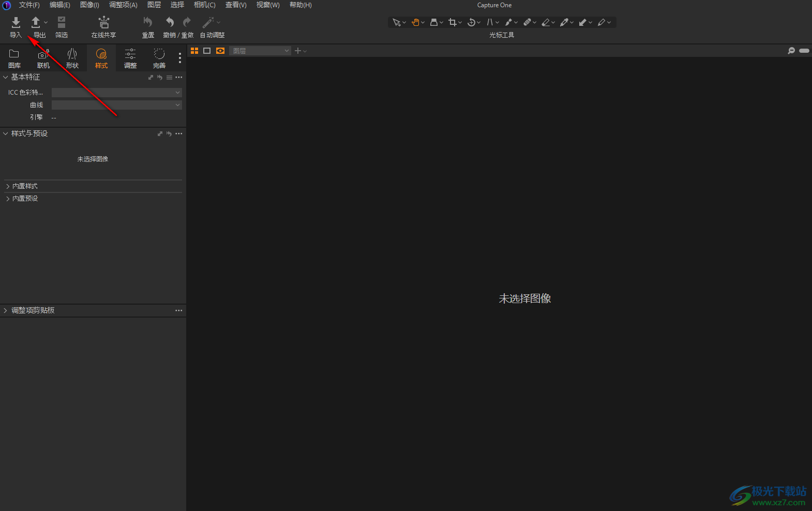The height and width of the screenshot is (511, 812).
Task: Open the 文件(F) menu
Action: click(29, 5)
